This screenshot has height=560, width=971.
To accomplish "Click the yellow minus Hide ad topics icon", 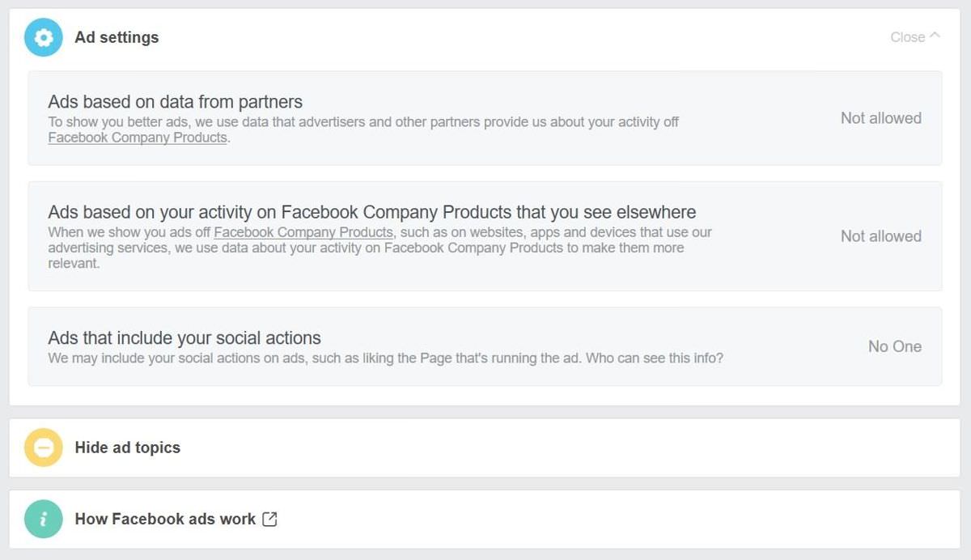I will click(44, 448).
